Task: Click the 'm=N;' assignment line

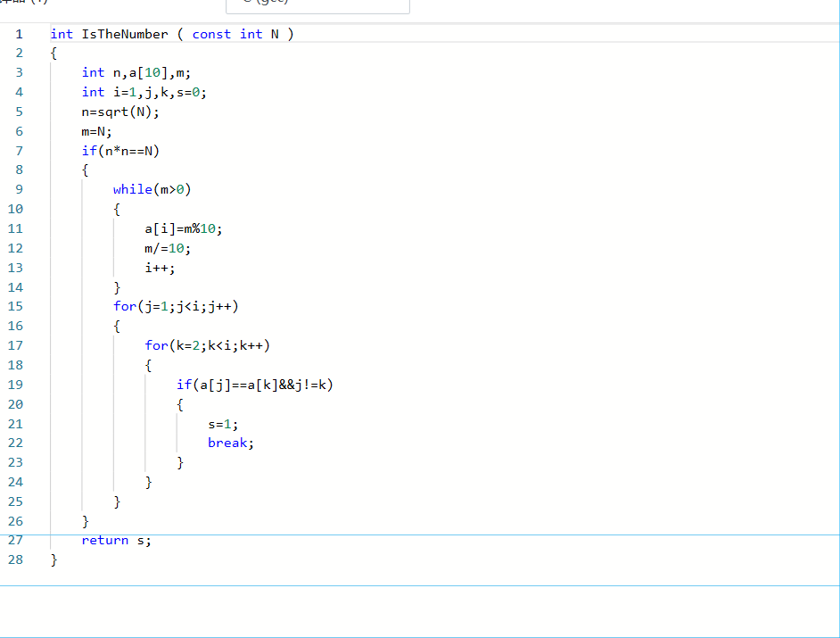Action: [x=97, y=131]
